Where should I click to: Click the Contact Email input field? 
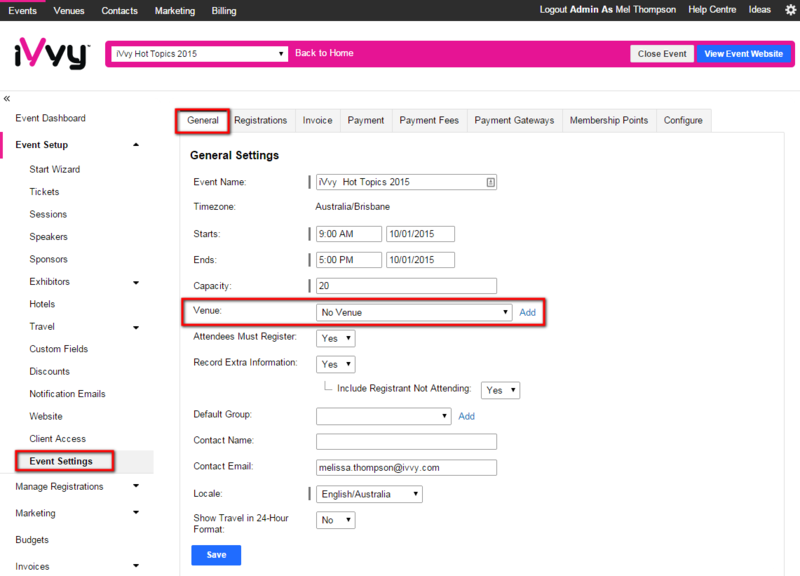pyautogui.click(x=406, y=467)
